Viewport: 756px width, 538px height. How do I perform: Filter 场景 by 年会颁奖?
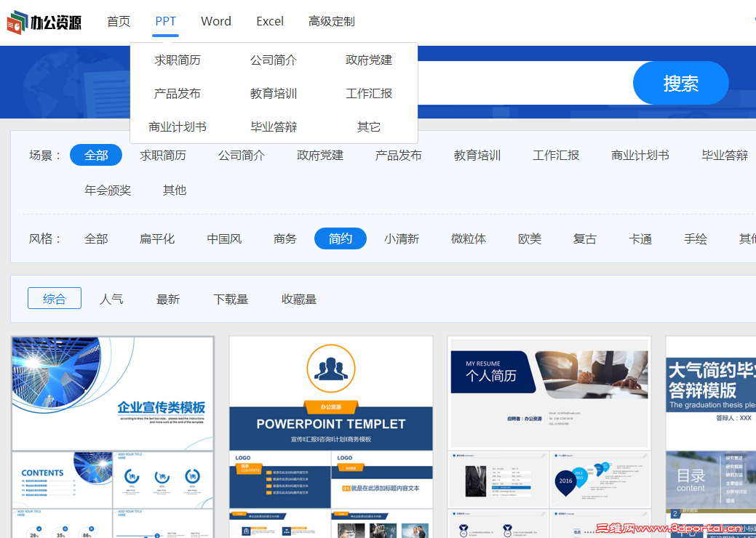click(108, 190)
